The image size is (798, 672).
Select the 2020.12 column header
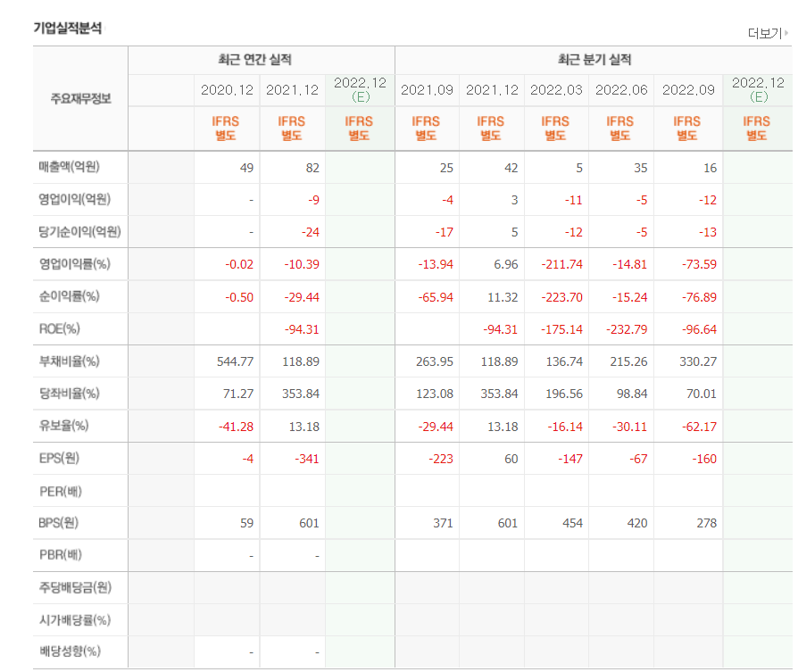227,90
